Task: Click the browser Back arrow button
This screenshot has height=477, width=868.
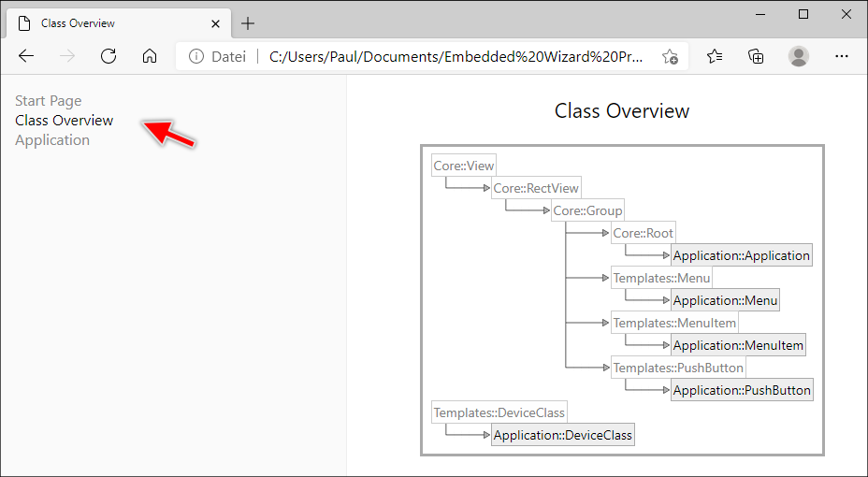Action: (26, 56)
